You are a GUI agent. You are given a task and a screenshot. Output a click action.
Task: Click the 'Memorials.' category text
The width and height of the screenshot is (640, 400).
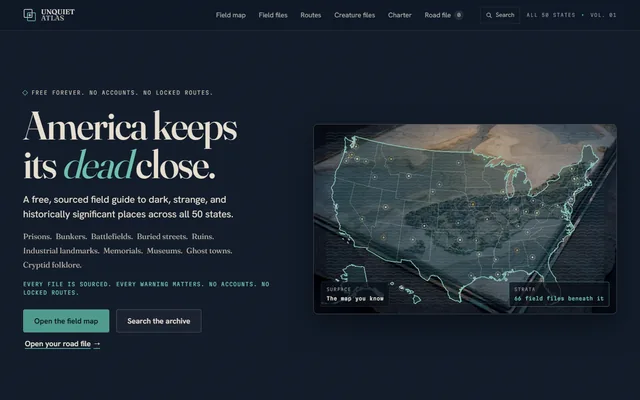[x=123, y=251]
